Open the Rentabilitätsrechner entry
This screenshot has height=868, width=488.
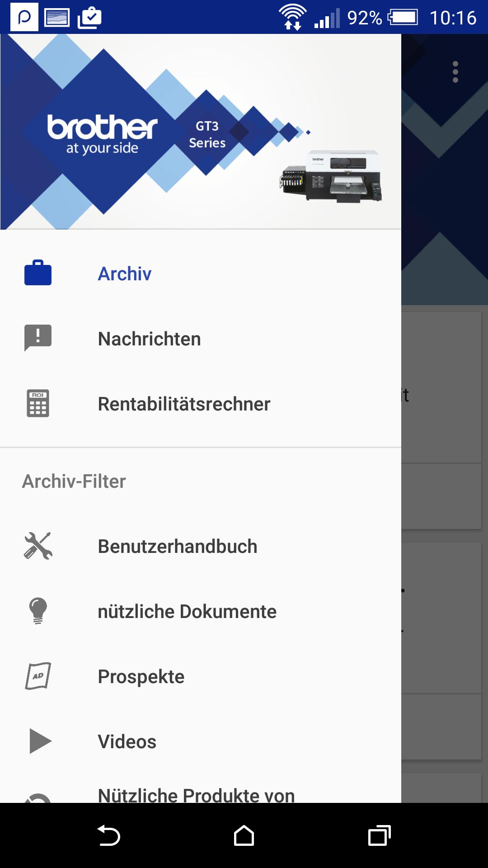click(x=201, y=404)
